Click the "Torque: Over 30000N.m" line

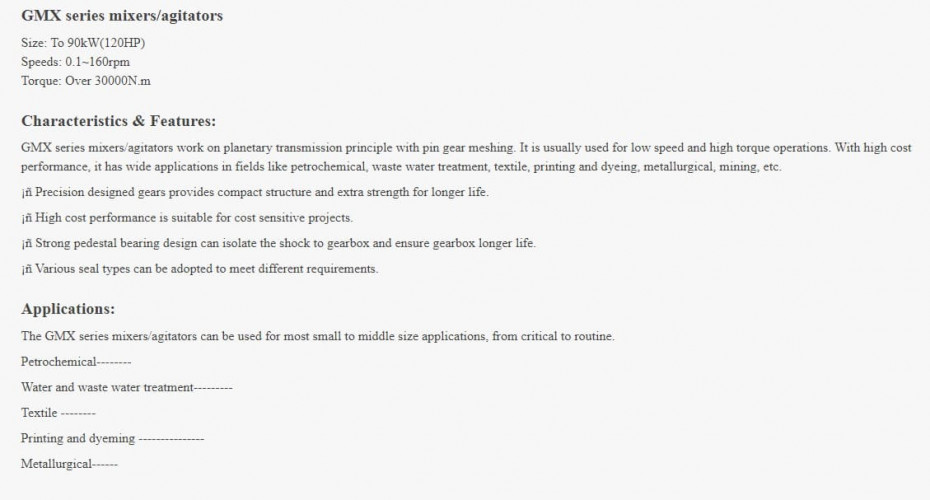click(x=85, y=81)
